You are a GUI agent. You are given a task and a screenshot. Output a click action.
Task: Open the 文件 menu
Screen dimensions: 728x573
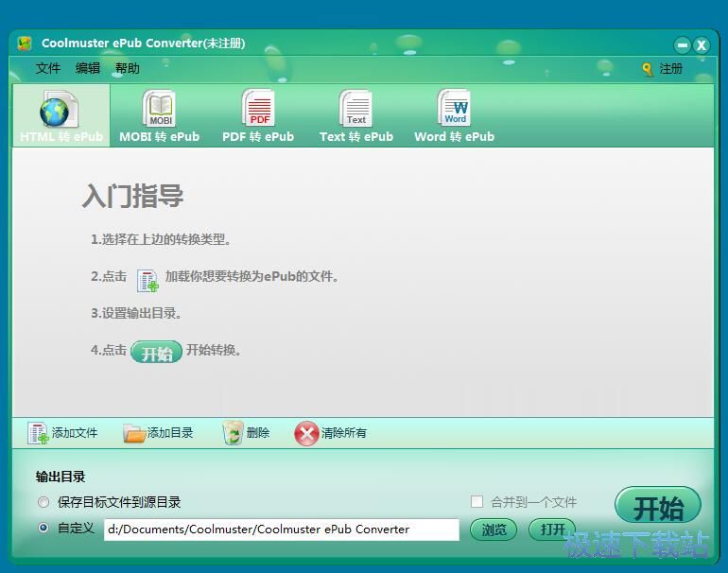[x=48, y=68]
